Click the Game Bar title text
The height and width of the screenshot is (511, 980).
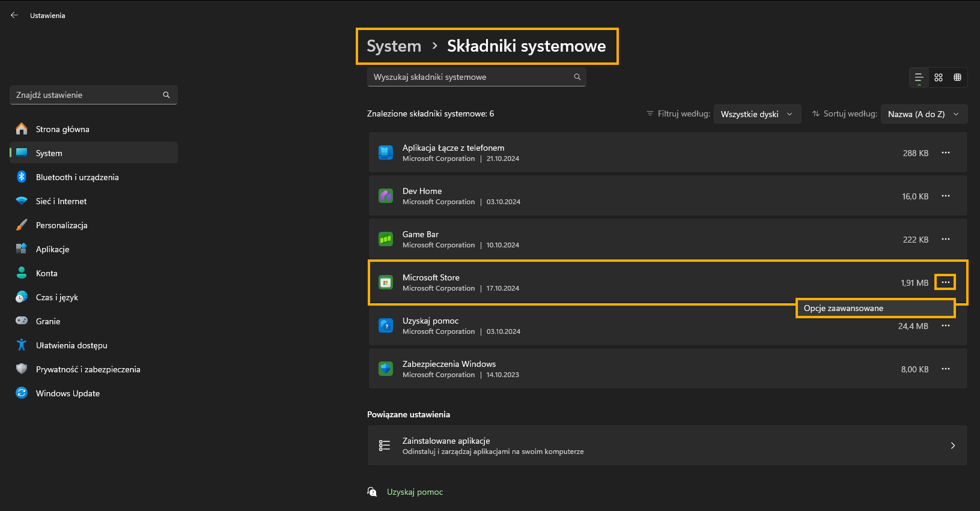[421, 234]
